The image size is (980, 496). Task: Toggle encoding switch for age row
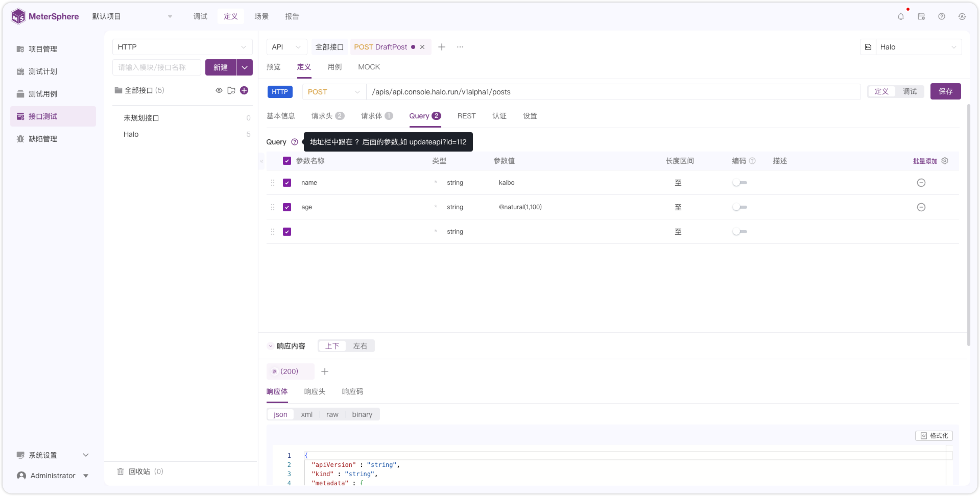click(x=739, y=207)
